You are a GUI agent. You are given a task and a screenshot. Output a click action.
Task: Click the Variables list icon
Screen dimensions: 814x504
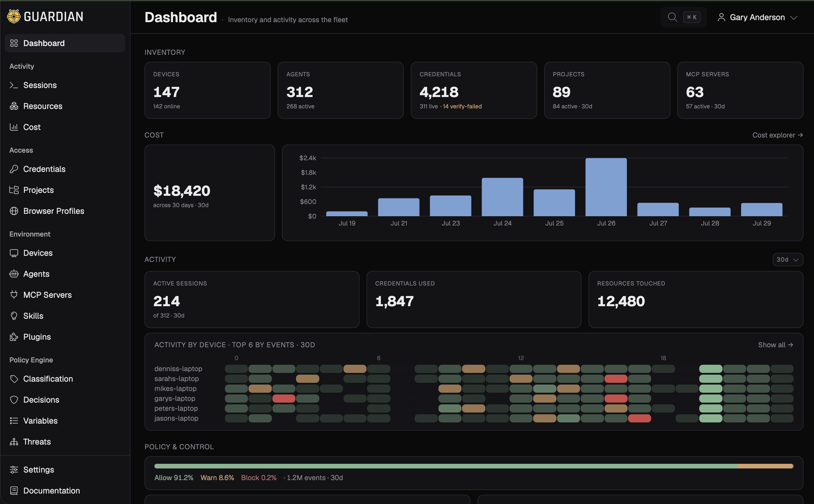coord(14,421)
